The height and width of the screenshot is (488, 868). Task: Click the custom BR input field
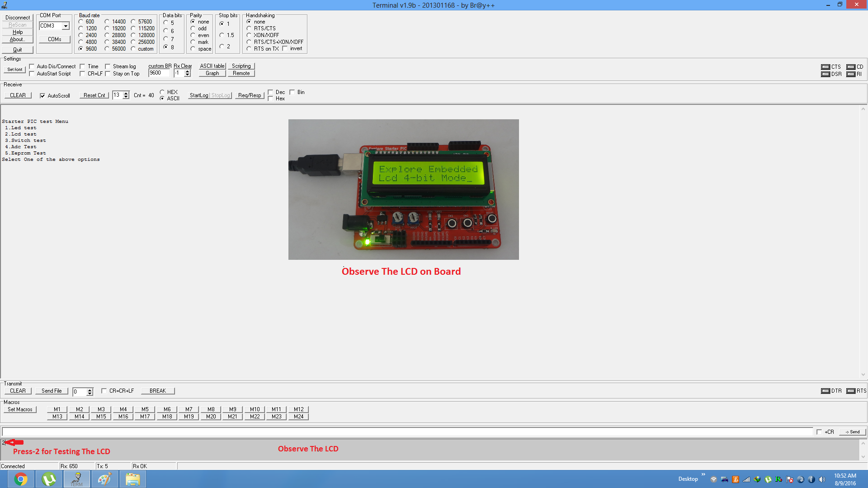(x=159, y=73)
